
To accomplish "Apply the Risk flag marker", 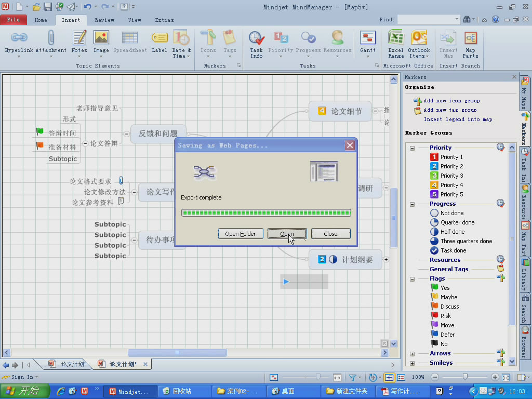I will tap(441, 316).
